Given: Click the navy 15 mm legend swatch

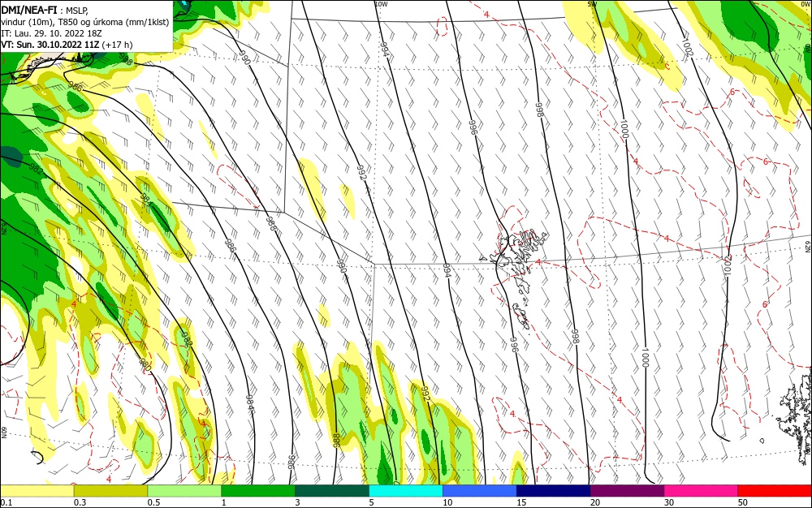Looking at the screenshot, I should (554, 491).
